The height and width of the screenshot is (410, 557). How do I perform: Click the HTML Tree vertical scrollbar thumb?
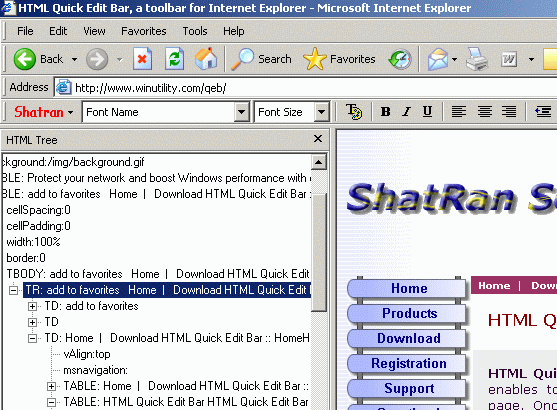click(x=319, y=253)
